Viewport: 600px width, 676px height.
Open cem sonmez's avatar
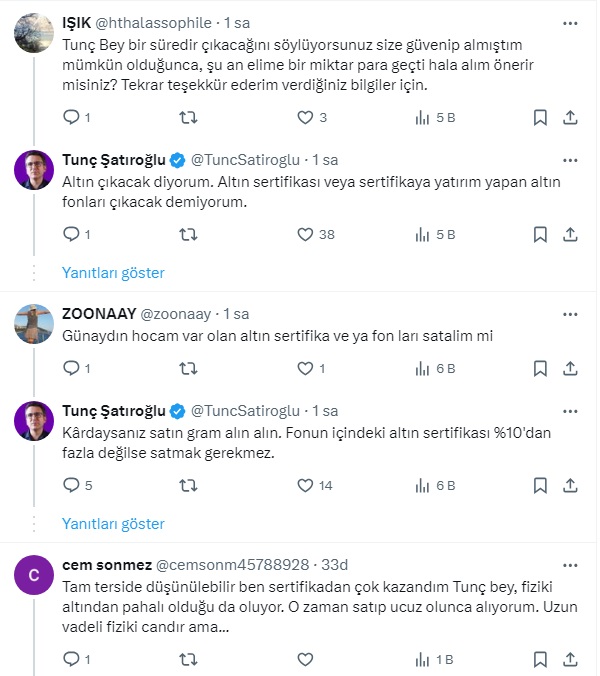coord(34,575)
